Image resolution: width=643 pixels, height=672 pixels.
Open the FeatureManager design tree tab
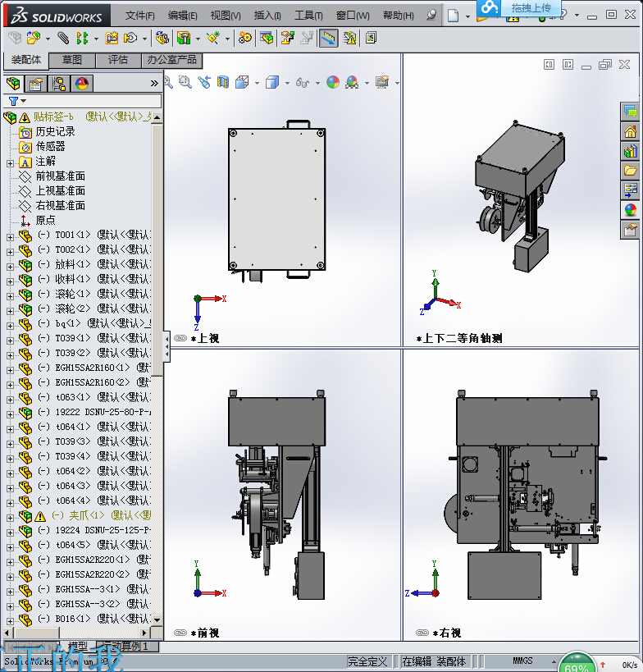click(x=14, y=84)
